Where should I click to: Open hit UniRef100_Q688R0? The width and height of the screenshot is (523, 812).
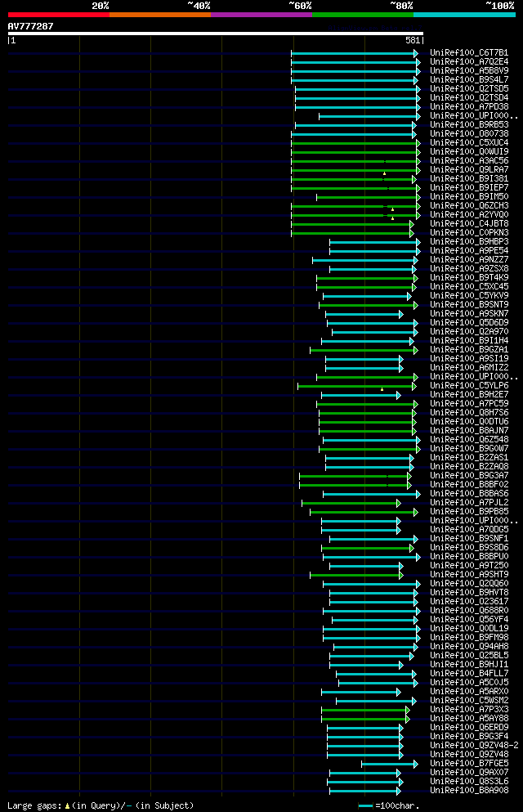[469, 611]
